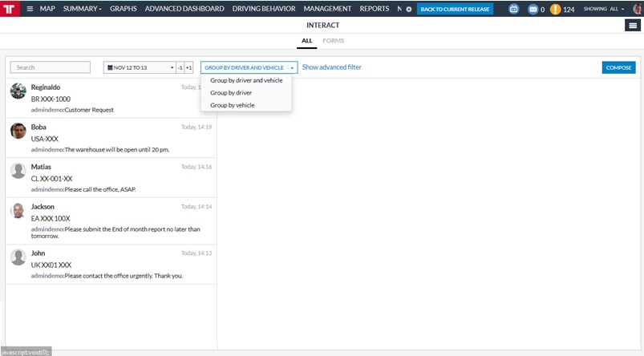Image resolution: width=644 pixels, height=356 pixels.
Task: Click 'Please call the office, ASAP' message
Action: (100, 189)
